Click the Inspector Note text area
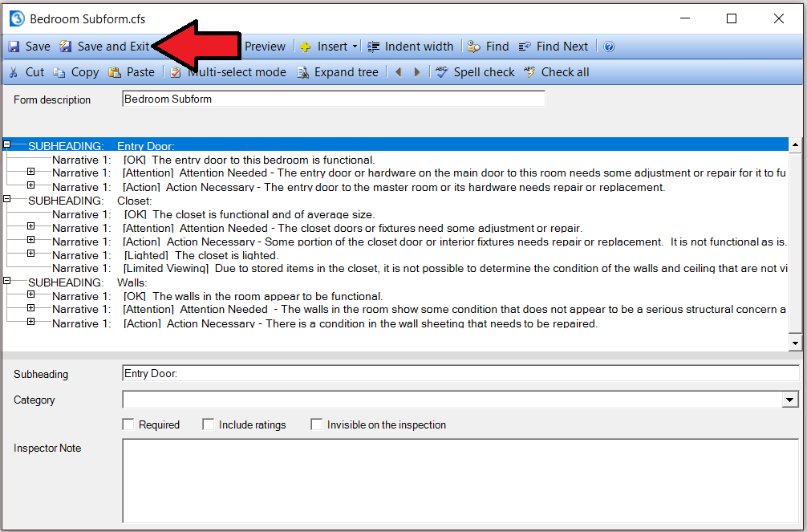The width and height of the screenshot is (807, 532). click(x=460, y=481)
